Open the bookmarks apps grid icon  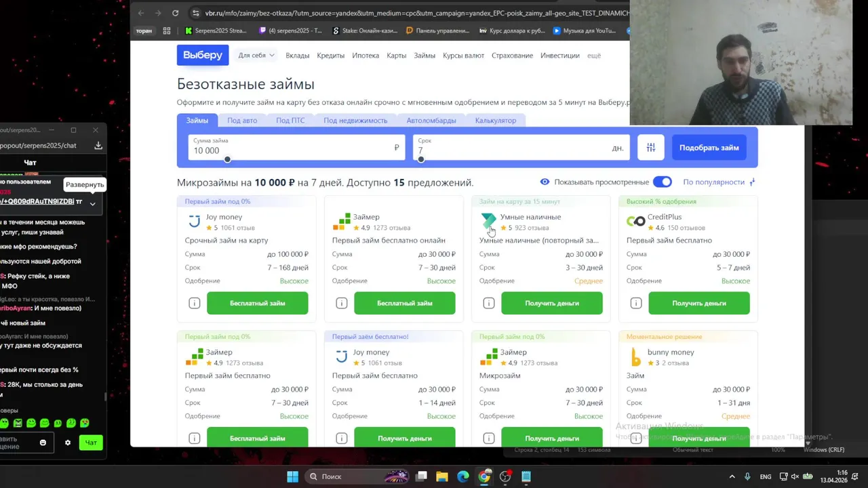click(167, 30)
